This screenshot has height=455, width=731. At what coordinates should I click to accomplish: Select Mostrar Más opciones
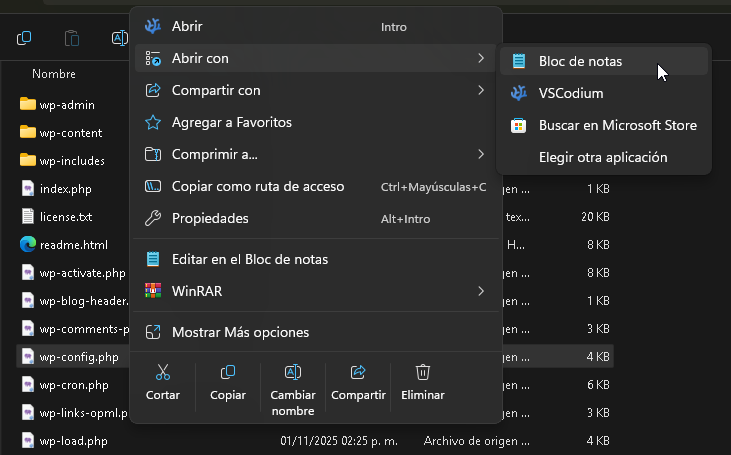(x=316, y=332)
